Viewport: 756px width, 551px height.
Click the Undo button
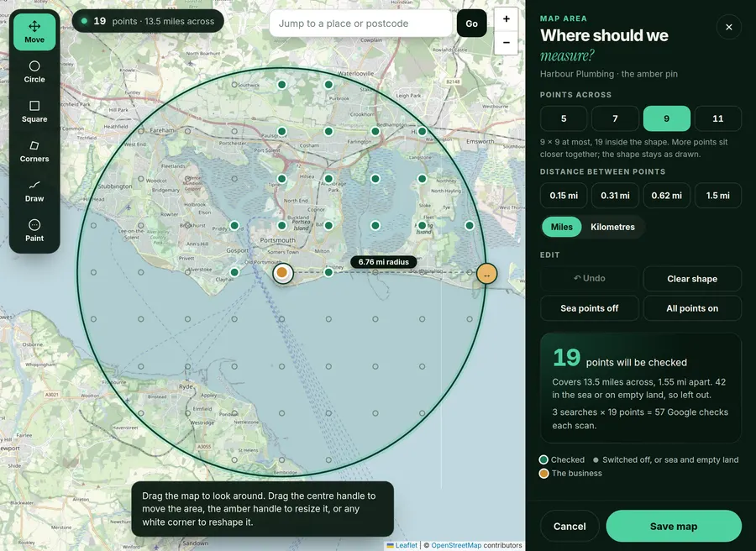point(590,279)
